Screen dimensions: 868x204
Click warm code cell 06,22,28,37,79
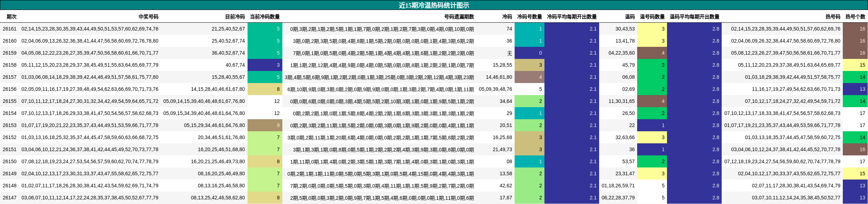[x=618, y=198]
